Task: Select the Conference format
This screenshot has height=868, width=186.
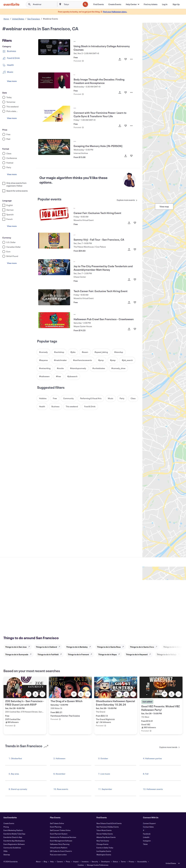Action: pyautogui.click(x=4, y=158)
